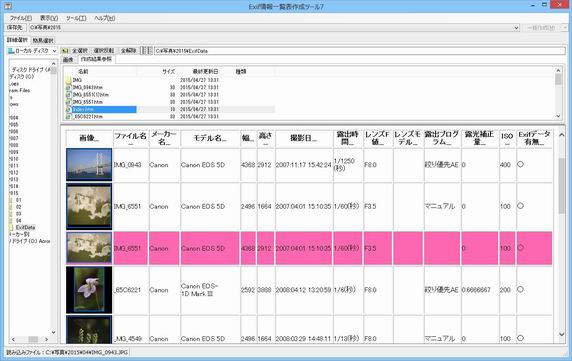Click the IMG_0943.htm file icon
572x361 pixels.
[68, 88]
